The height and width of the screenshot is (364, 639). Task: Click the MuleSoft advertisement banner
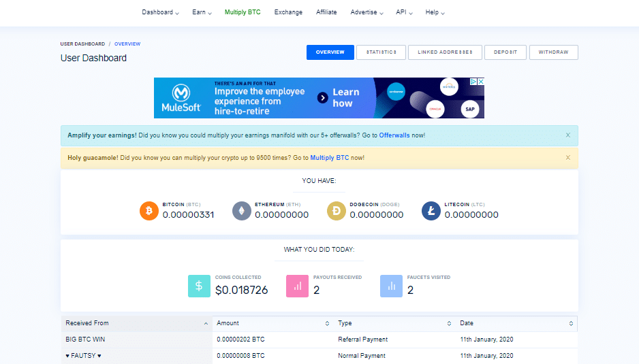pos(319,98)
